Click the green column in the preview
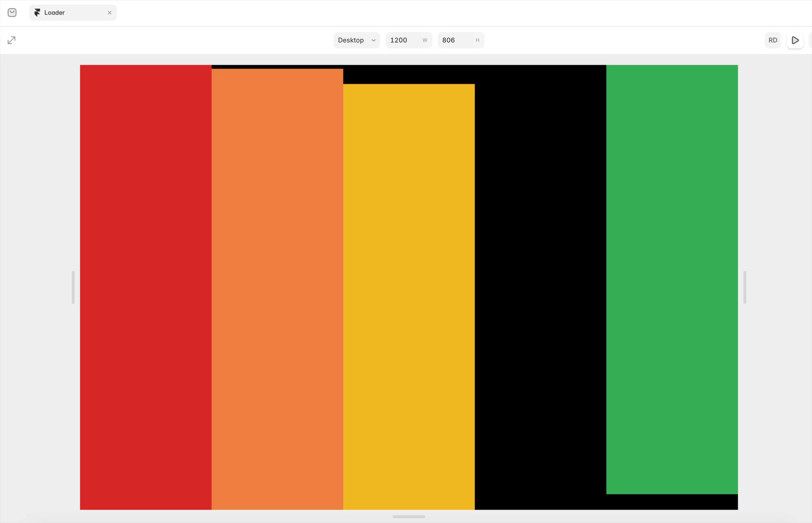812x523 pixels. tap(672, 280)
